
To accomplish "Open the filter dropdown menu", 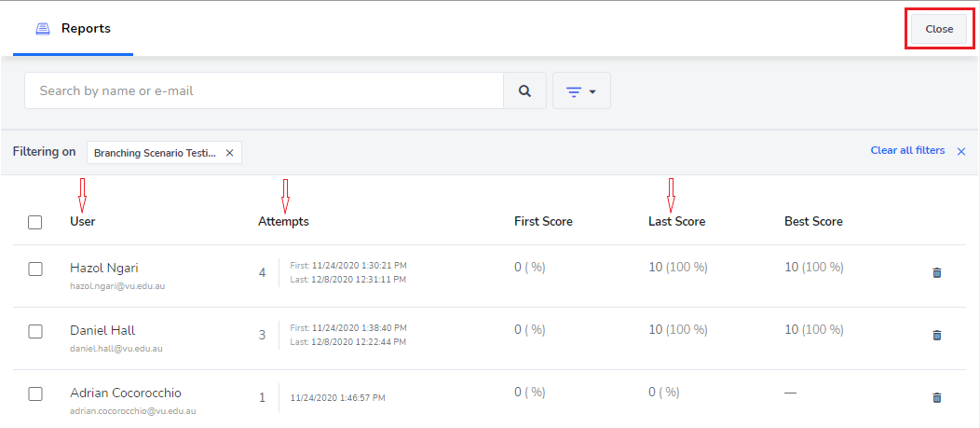I will coord(581,90).
